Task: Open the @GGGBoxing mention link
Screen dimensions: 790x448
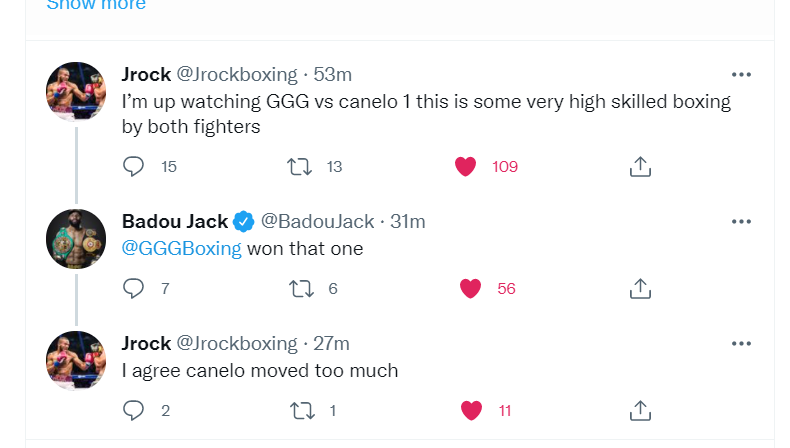Action: pos(181,249)
